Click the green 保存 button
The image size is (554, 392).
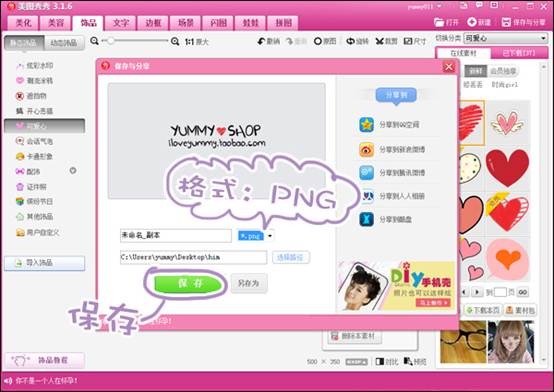coord(189,283)
